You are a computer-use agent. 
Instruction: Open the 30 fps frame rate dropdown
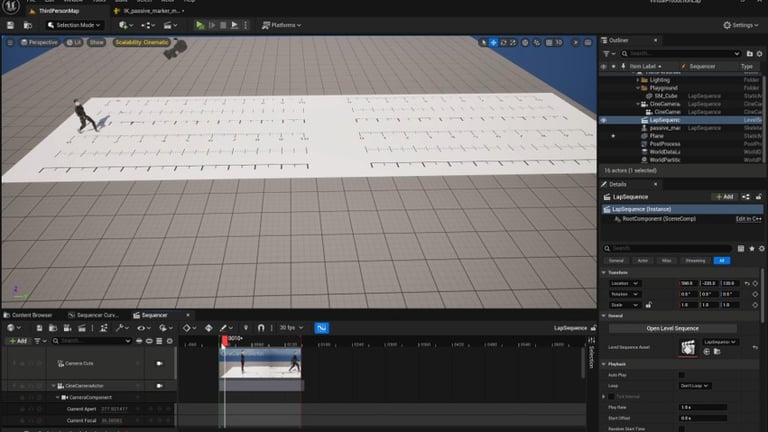coord(292,328)
